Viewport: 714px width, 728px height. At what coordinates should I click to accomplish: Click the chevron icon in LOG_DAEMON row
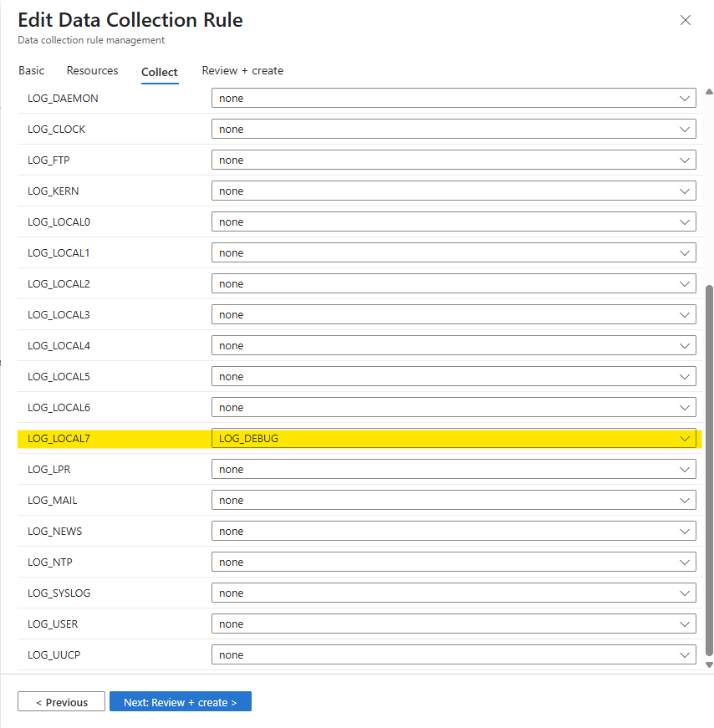point(686,99)
